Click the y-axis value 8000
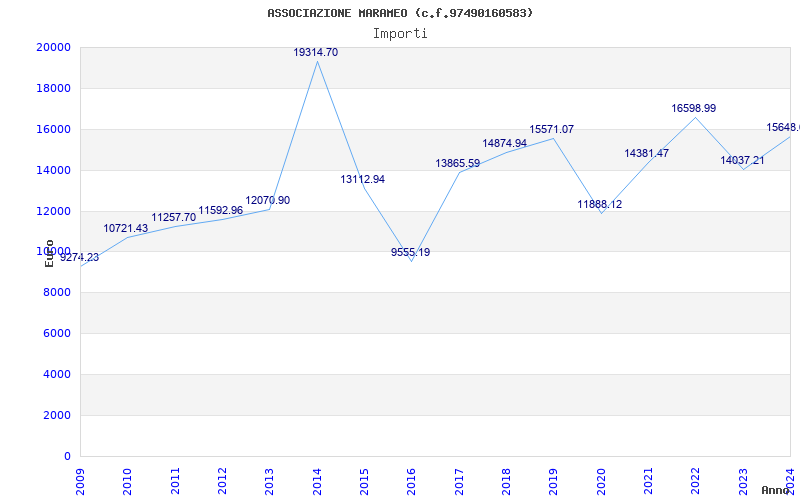Image resolution: width=800 pixels, height=500 pixels. (57, 292)
